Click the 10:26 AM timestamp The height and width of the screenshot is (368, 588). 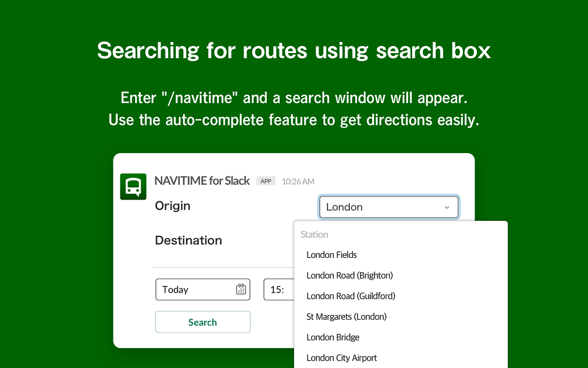click(298, 182)
